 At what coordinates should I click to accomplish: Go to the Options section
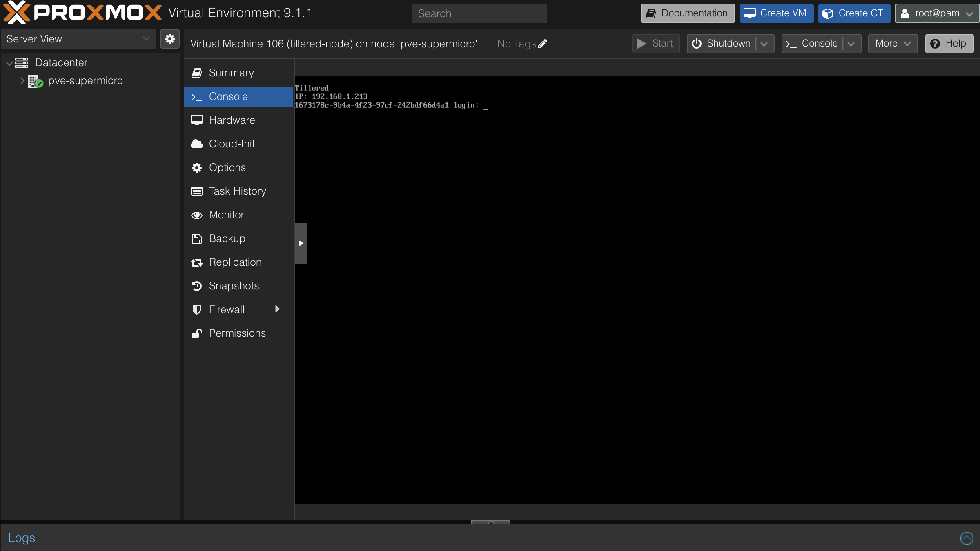pyautogui.click(x=239, y=167)
